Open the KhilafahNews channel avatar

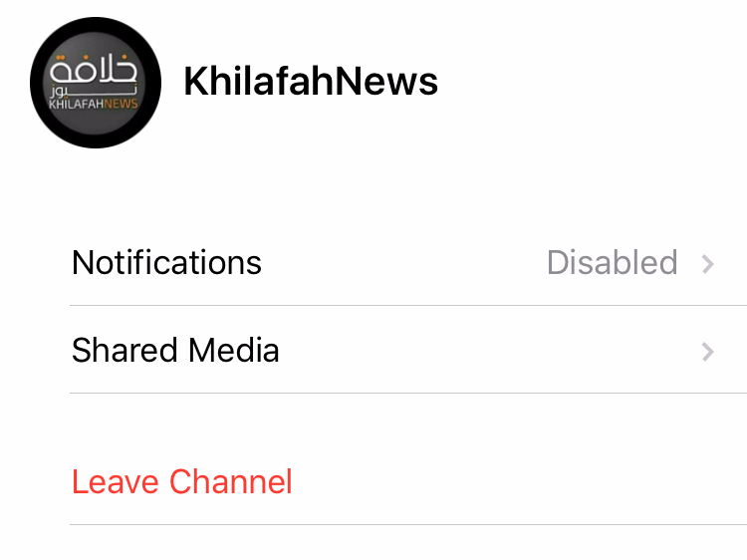click(x=96, y=83)
